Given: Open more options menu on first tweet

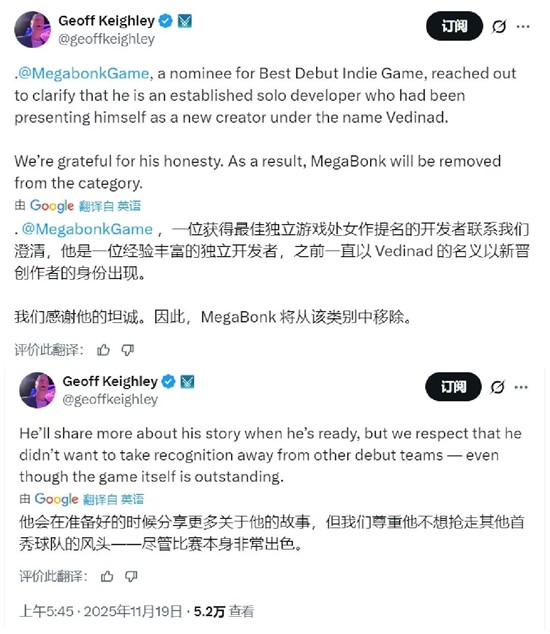Looking at the screenshot, I should [x=523, y=27].
